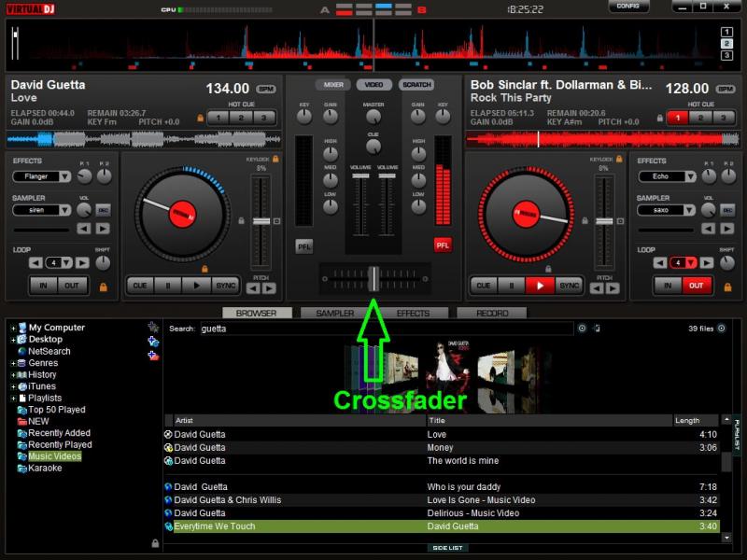The height and width of the screenshot is (560, 747).
Task: Switch to the SCRATCH panel
Action: point(416,85)
